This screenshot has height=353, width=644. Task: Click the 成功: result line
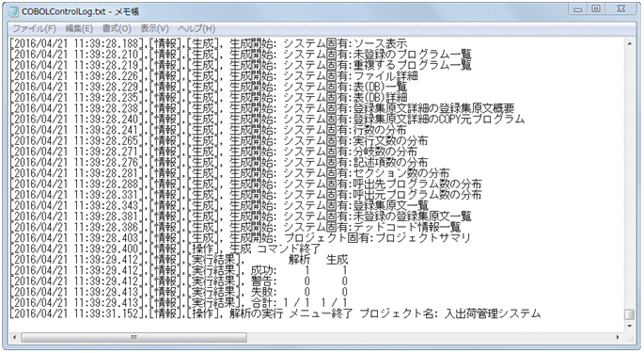(179, 270)
